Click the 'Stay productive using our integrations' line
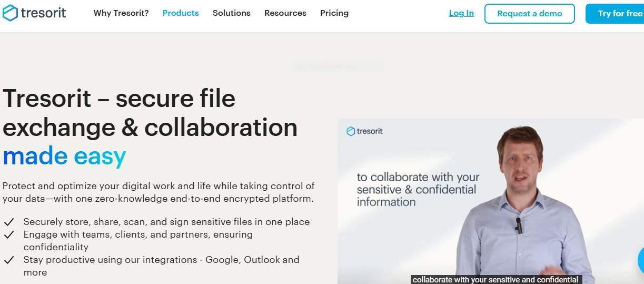Image resolution: width=644 pixels, height=284 pixels. (161, 266)
